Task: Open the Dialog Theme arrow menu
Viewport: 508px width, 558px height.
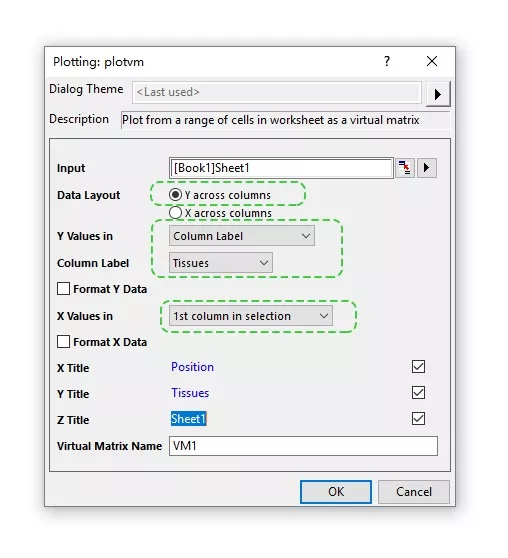Action: [438, 94]
